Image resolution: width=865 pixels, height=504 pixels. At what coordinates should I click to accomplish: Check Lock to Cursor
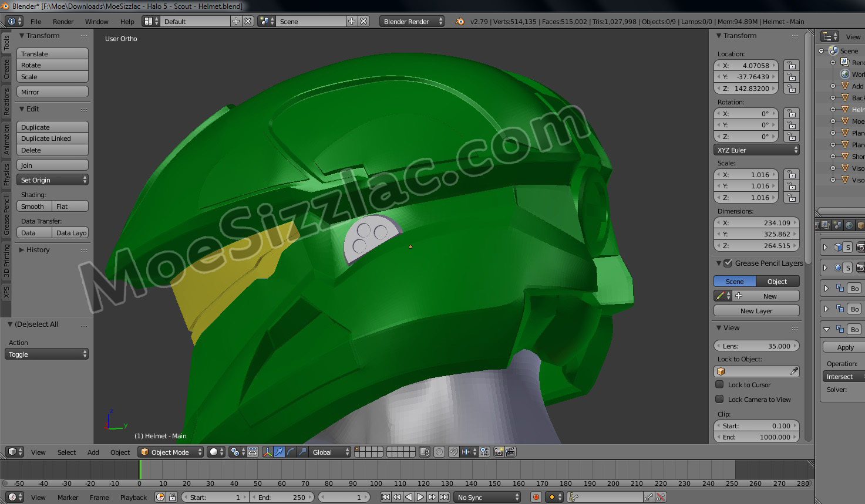pyautogui.click(x=719, y=384)
